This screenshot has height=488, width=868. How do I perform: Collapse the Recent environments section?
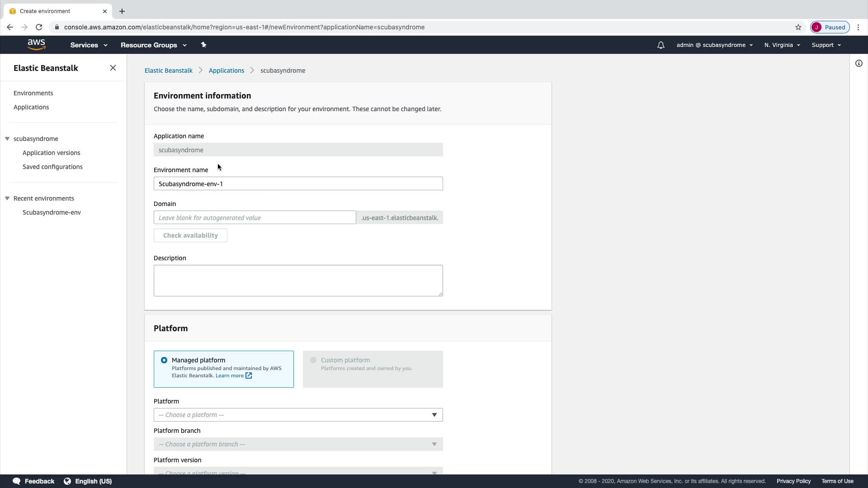(x=7, y=198)
